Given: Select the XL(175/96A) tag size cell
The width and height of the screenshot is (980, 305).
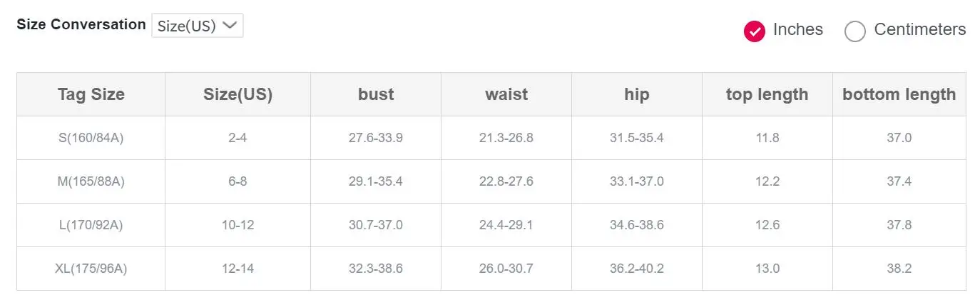Looking at the screenshot, I should pos(91,269).
